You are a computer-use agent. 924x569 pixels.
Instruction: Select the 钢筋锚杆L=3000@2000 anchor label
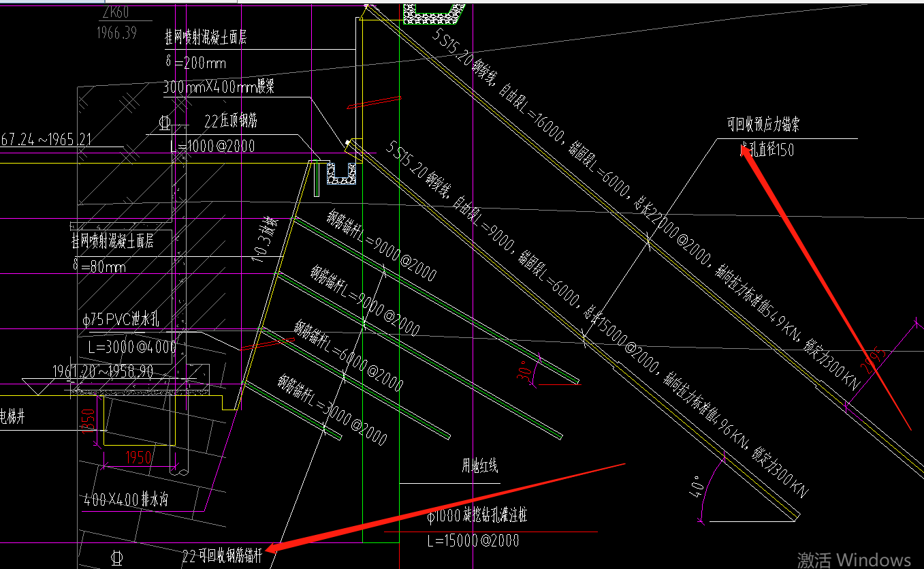tap(332, 409)
